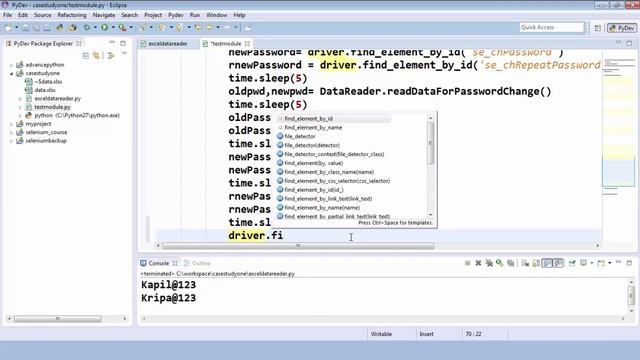This screenshot has width=640, height=360.
Task: Expand the testmodule.py tree node
Action: tap(20, 107)
